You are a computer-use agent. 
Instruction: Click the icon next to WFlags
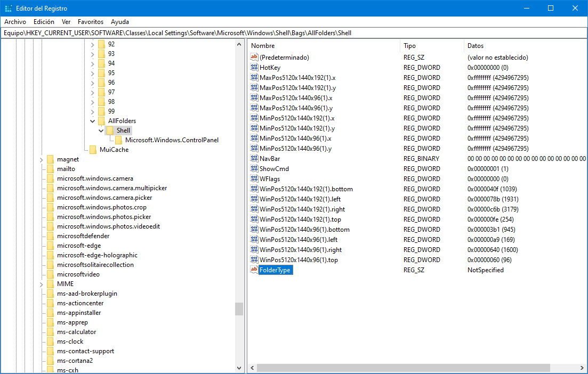point(254,178)
